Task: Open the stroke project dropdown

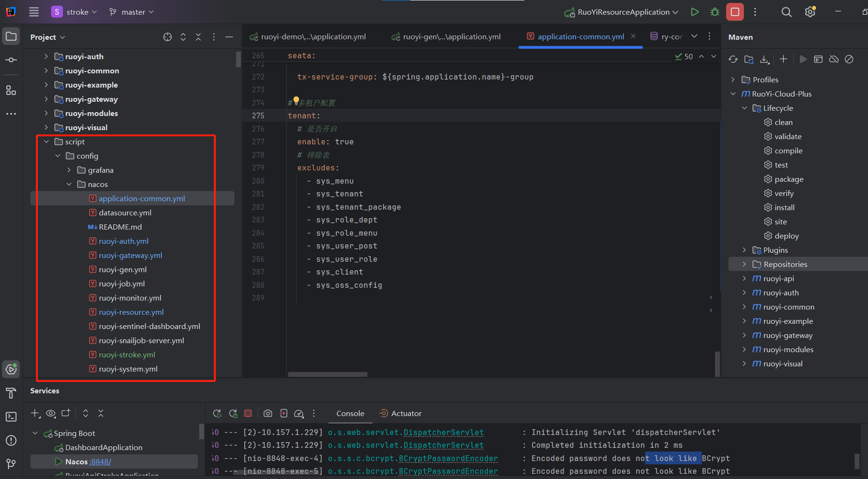Action: click(74, 12)
